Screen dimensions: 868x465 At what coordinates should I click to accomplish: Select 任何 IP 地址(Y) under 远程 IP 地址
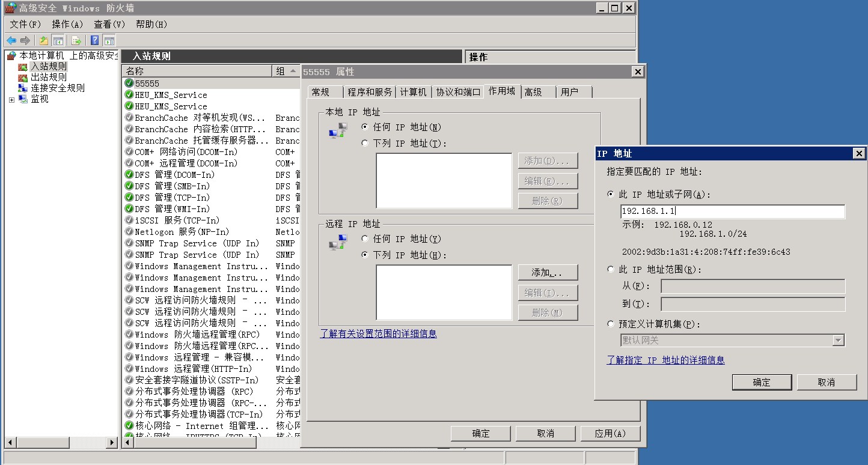point(365,239)
